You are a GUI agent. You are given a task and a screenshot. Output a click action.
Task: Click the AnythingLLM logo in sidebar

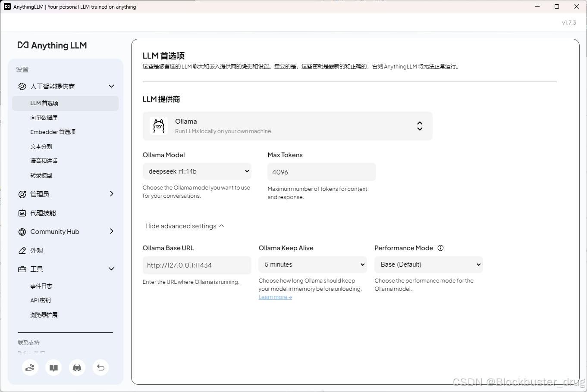[x=52, y=45]
